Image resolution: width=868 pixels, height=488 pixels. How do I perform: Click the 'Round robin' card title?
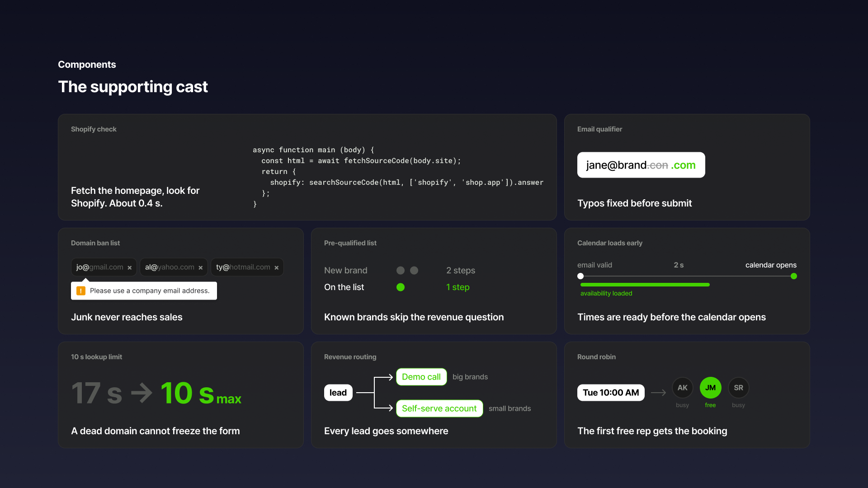[x=596, y=357]
